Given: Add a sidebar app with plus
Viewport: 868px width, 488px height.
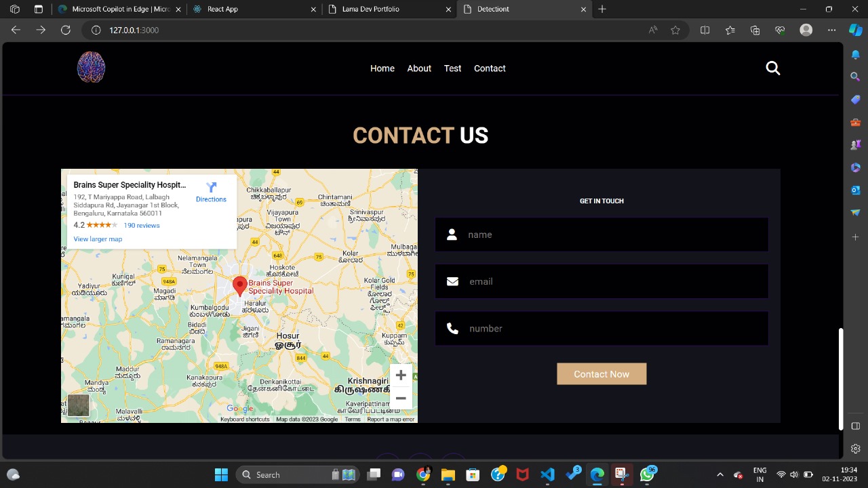Looking at the screenshot, I should tap(856, 237).
